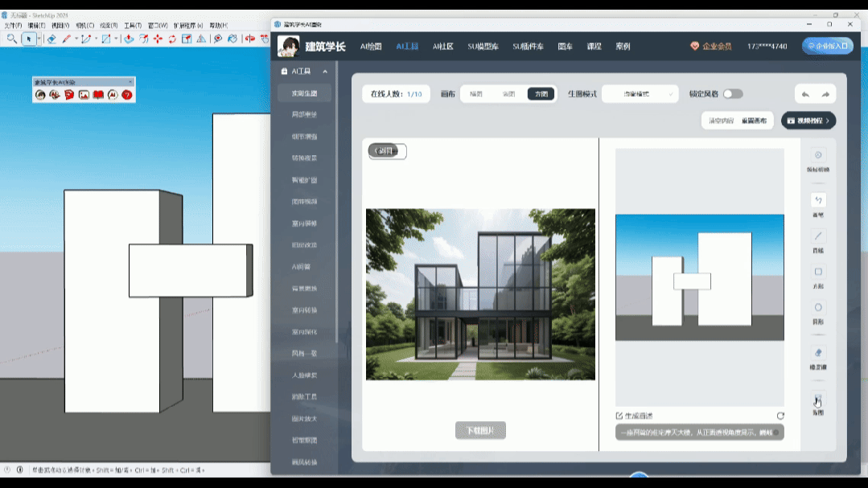Open Arc tool dropdown arrow in SketchUp
Image resolution: width=868 pixels, height=488 pixels.
tap(96, 39)
